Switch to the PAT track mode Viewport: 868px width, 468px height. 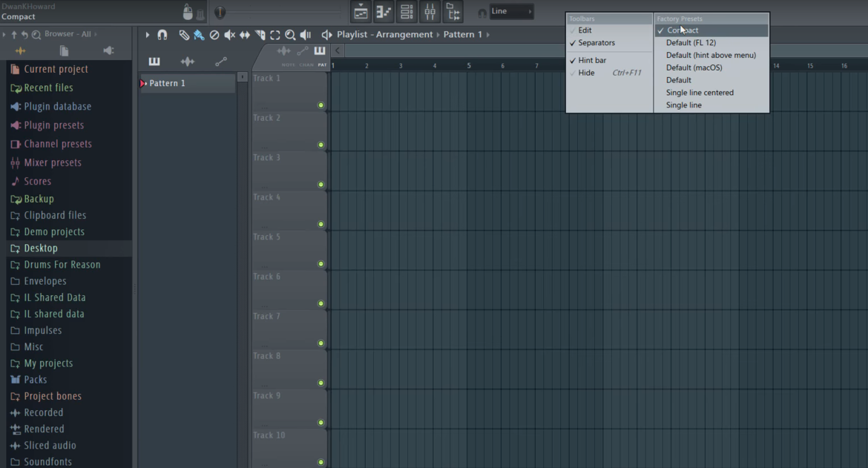tap(322, 65)
